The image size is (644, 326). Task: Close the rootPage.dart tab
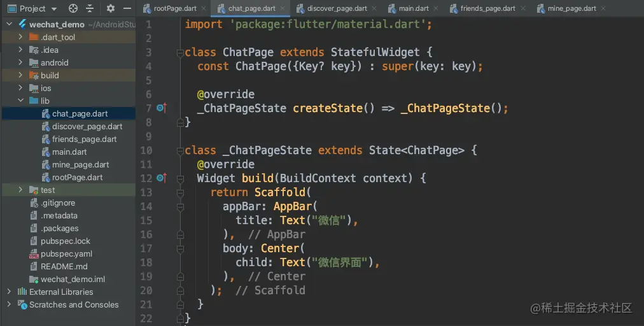204,8
